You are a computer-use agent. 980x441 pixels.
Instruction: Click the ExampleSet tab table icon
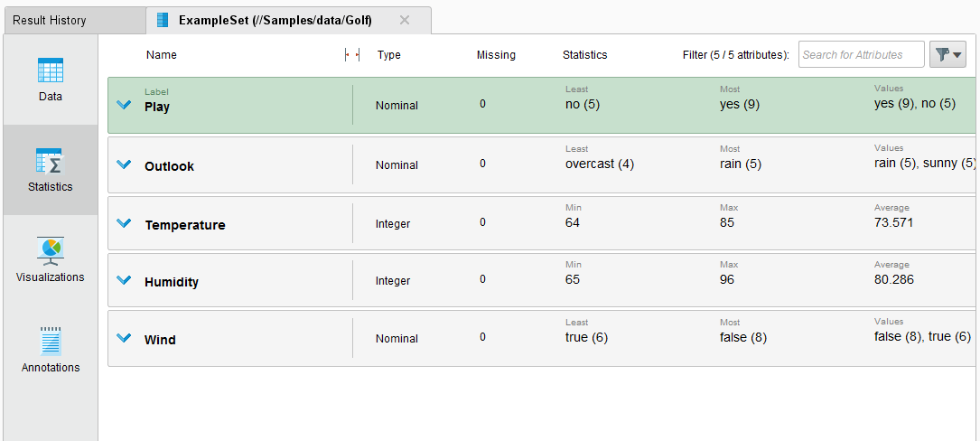pyautogui.click(x=163, y=20)
